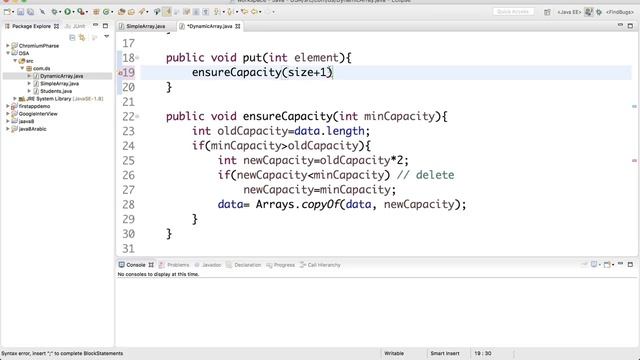Click the Open Task toolbar icon
640x360 pixels.
(131, 12)
